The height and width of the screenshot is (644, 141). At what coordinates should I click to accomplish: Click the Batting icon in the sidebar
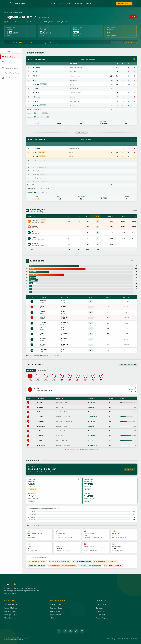(3, 57)
